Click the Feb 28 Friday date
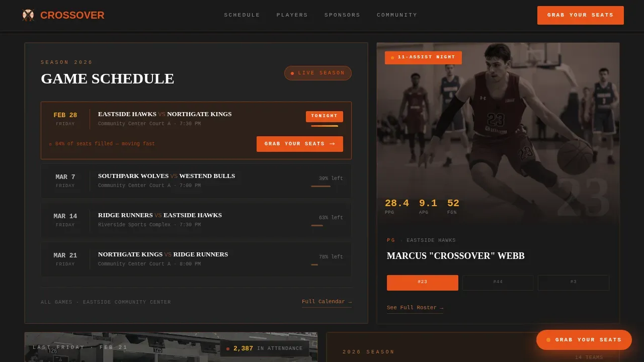Screen dimensions: 644x362 pyautogui.click(x=65, y=119)
